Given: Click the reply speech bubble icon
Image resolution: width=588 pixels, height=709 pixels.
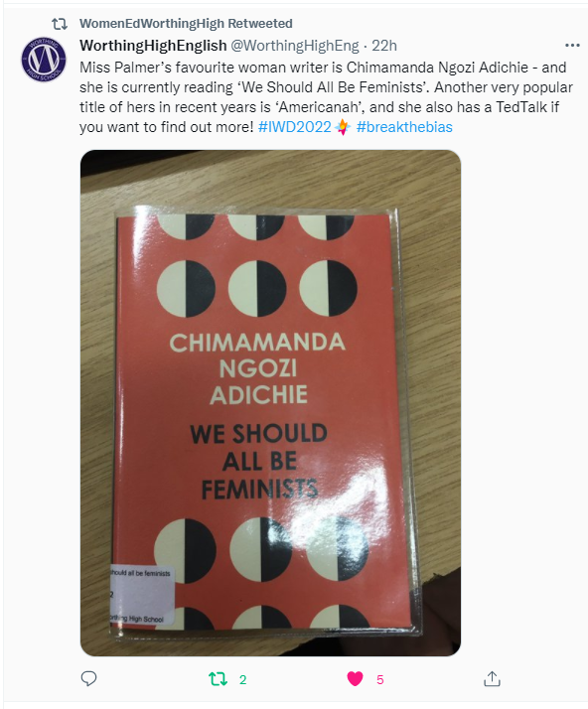Looking at the screenshot, I should point(88,678).
